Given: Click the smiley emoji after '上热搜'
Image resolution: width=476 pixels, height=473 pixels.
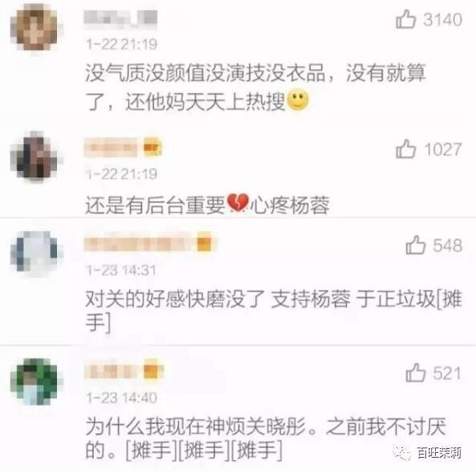Looking at the screenshot, I should coord(298,100).
